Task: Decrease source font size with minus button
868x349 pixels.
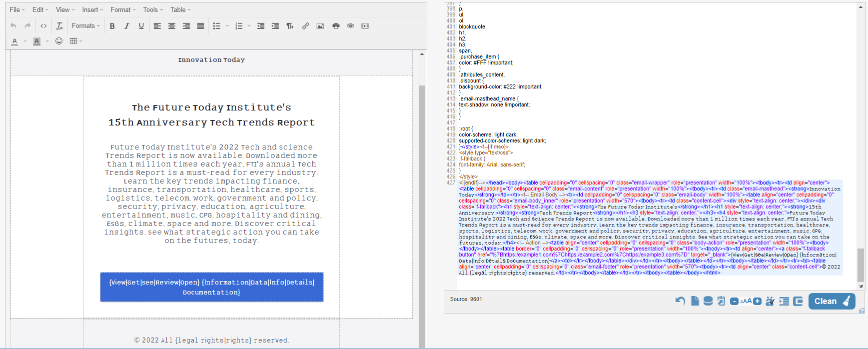Action: pos(734,301)
